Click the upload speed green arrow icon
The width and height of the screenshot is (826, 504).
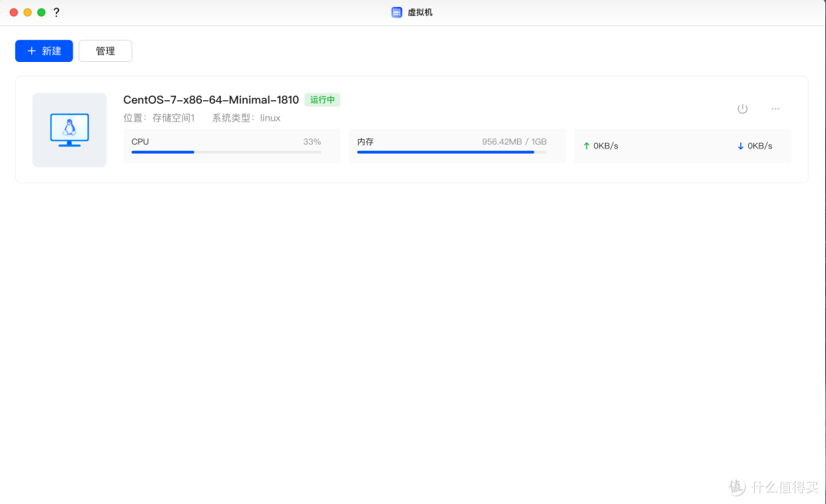pos(587,146)
